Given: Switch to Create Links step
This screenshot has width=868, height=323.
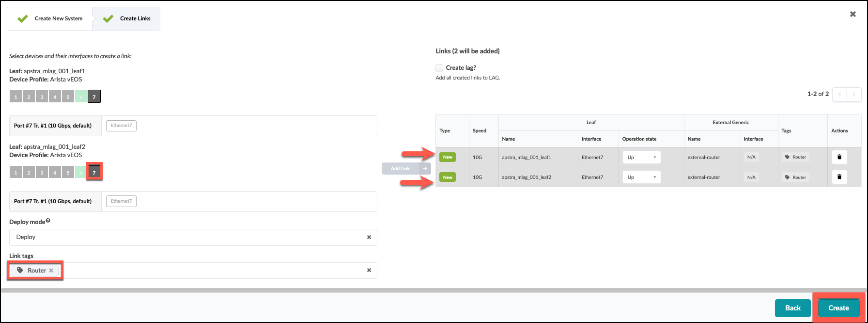Looking at the screenshot, I should [127, 18].
